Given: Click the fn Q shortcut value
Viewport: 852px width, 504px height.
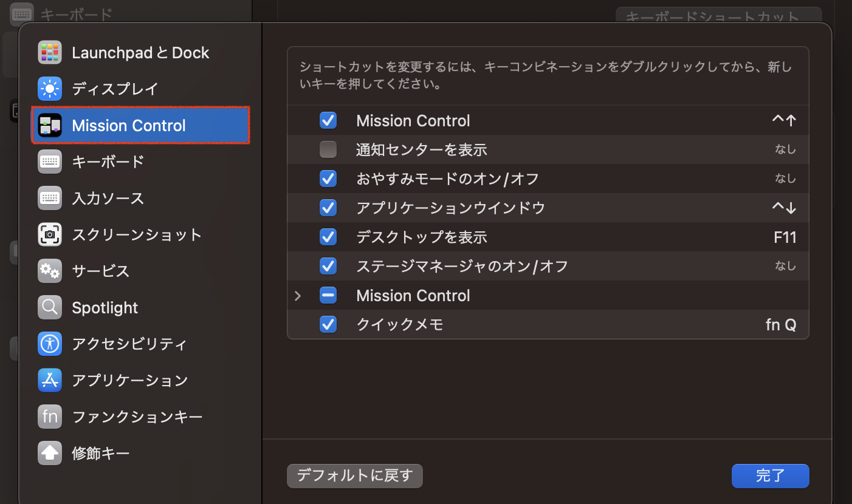Looking at the screenshot, I should pyautogui.click(x=781, y=325).
